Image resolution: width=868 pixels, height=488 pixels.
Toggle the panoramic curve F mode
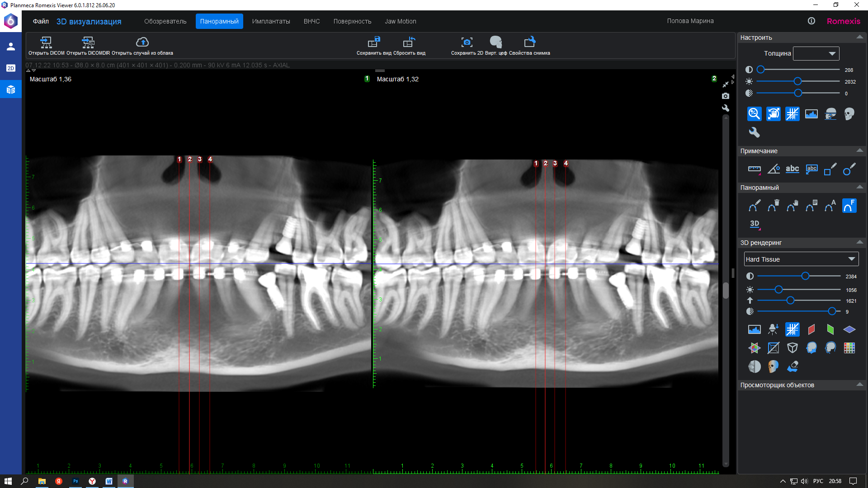[849, 206]
